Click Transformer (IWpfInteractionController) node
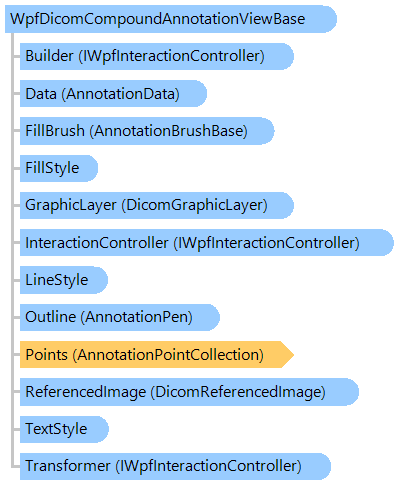The image size is (412, 484). pos(175,466)
